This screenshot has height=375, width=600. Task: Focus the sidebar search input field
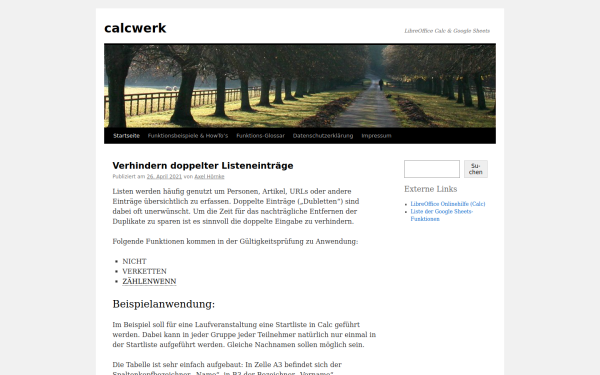click(x=432, y=169)
